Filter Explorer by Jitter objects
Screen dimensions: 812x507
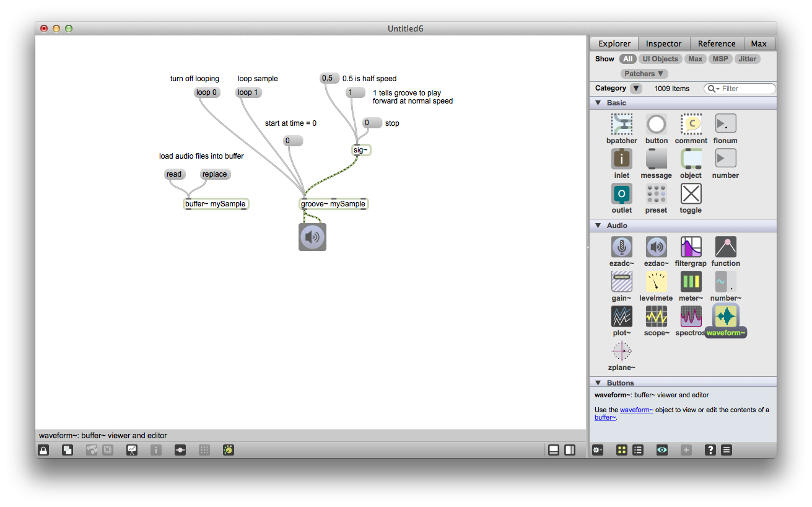click(748, 59)
